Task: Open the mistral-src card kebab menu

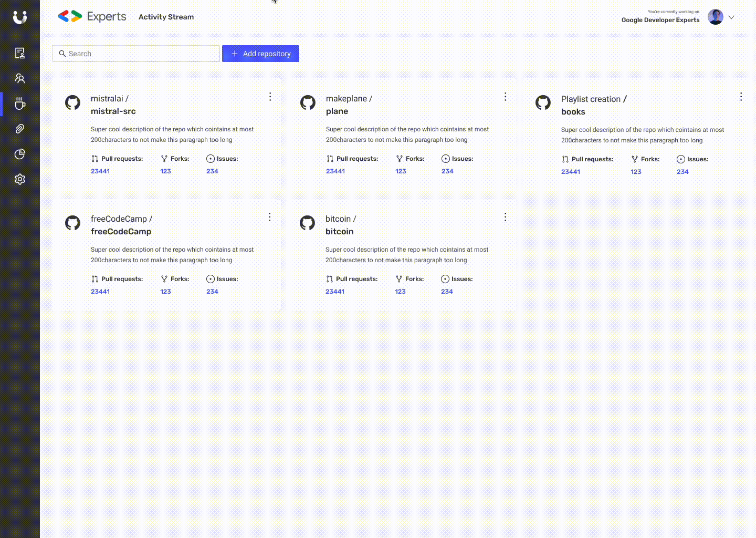Action: pyautogui.click(x=270, y=97)
